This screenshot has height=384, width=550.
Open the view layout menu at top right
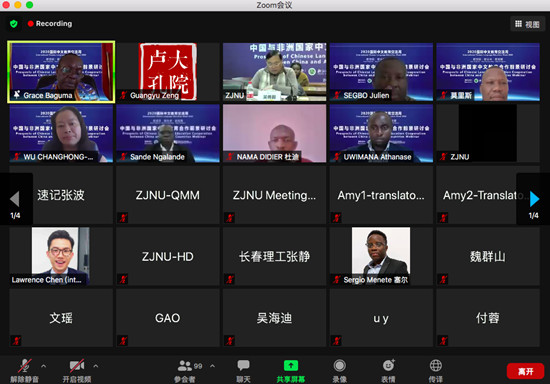tap(527, 24)
